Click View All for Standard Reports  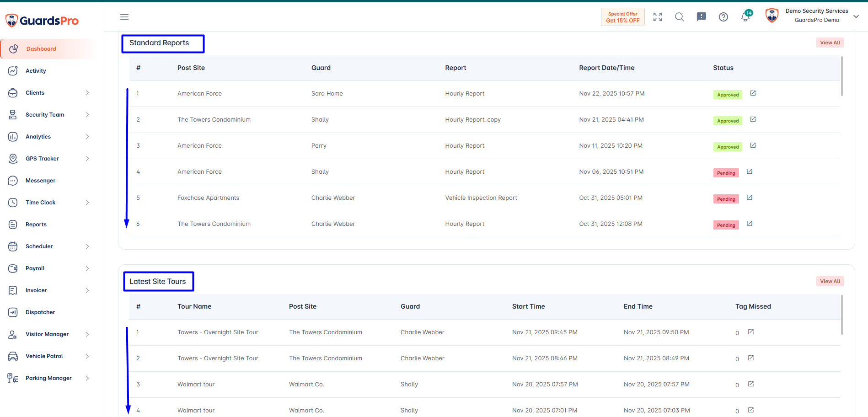coord(830,43)
